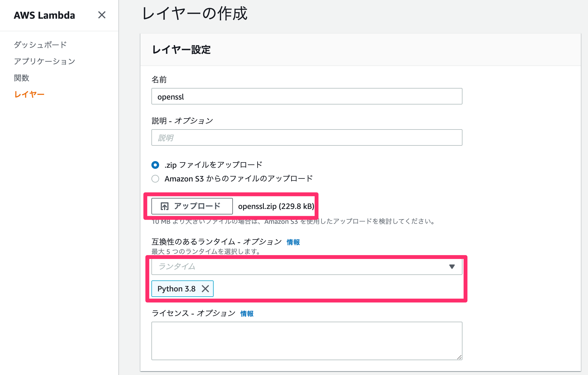Open the レイヤー sidebar section
The height and width of the screenshot is (375, 588).
pyautogui.click(x=29, y=94)
